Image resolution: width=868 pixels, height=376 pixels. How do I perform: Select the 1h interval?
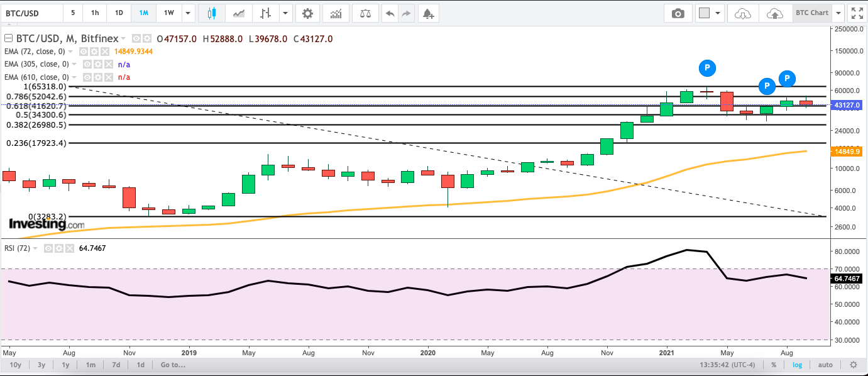tap(94, 13)
